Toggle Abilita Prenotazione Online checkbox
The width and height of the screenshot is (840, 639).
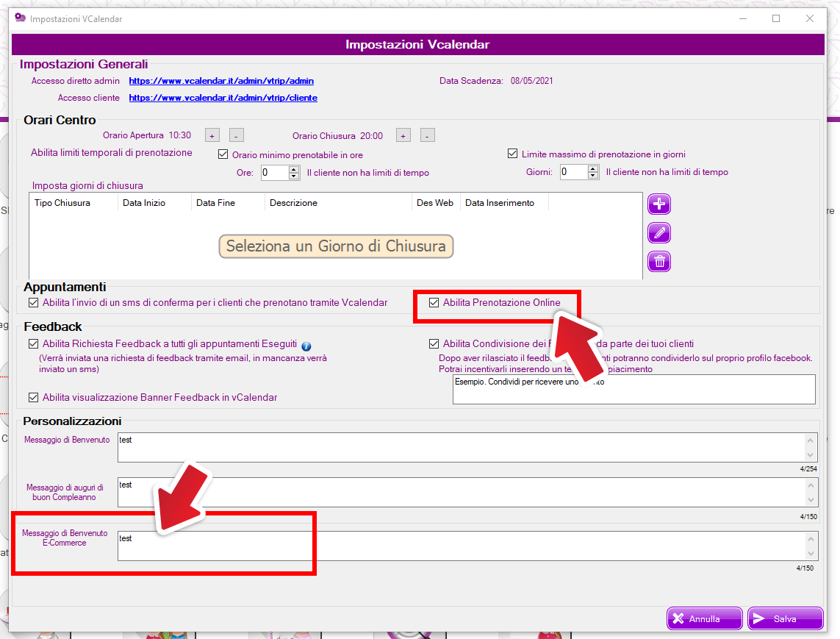pyautogui.click(x=434, y=303)
